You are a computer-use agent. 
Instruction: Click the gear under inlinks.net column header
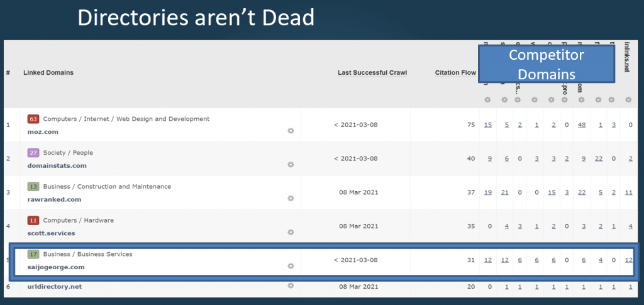tap(628, 100)
